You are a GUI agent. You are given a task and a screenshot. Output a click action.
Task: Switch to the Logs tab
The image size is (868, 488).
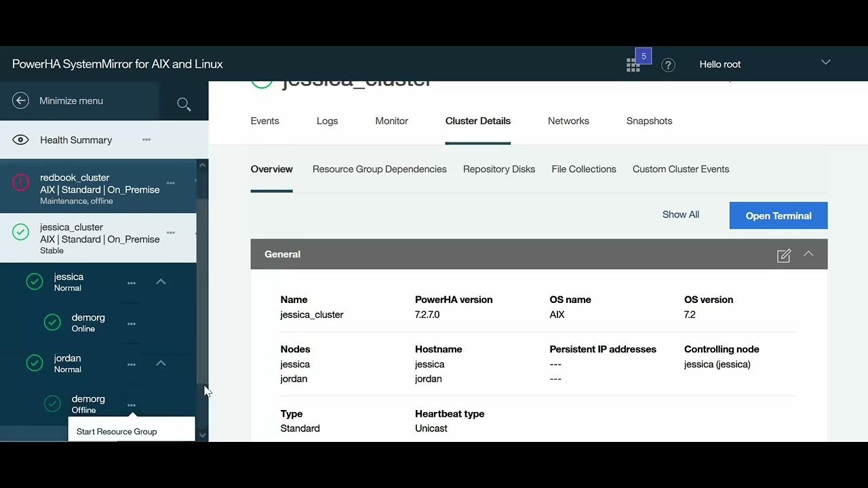click(x=327, y=121)
